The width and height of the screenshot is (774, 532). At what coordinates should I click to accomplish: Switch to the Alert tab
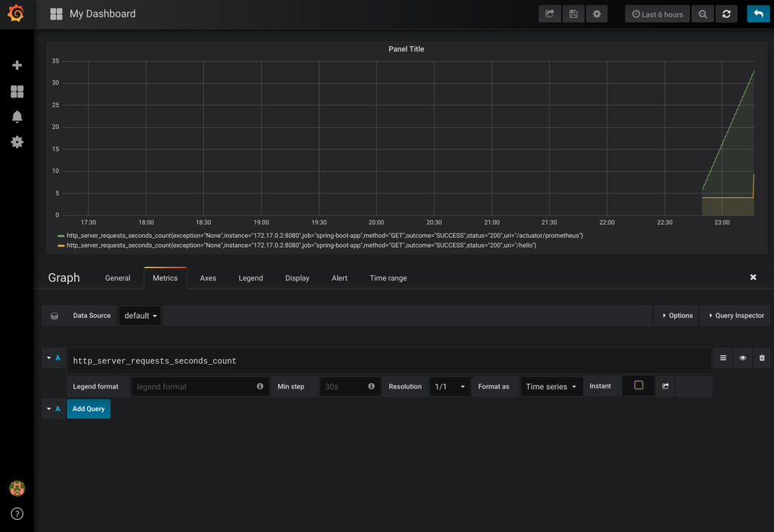pos(339,278)
